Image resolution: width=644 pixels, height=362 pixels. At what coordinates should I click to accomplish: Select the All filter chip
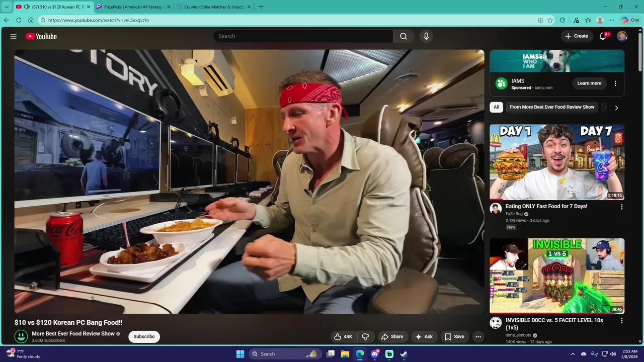497,107
